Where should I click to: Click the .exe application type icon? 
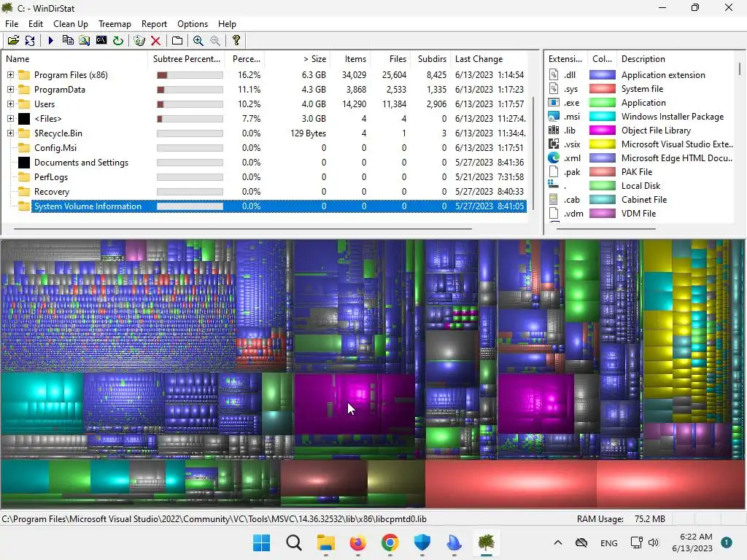pyautogui.click(x=554, y=102)
